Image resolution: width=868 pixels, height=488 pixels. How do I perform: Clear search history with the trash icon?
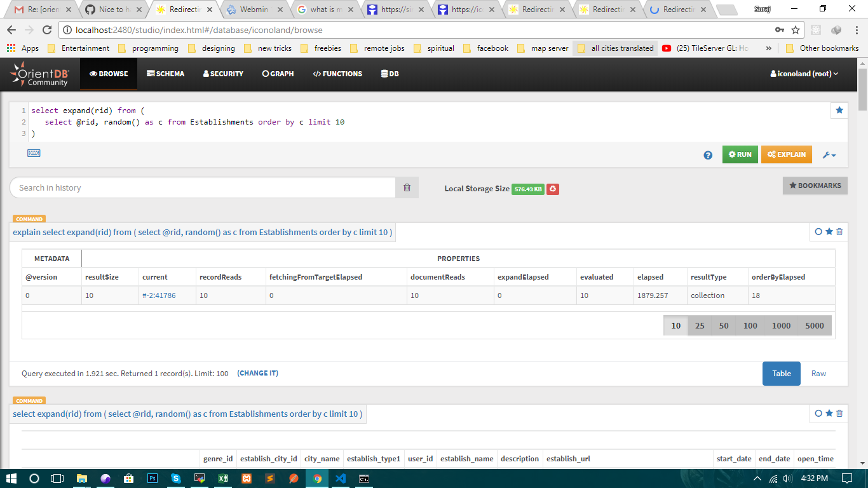click(407, 187)
